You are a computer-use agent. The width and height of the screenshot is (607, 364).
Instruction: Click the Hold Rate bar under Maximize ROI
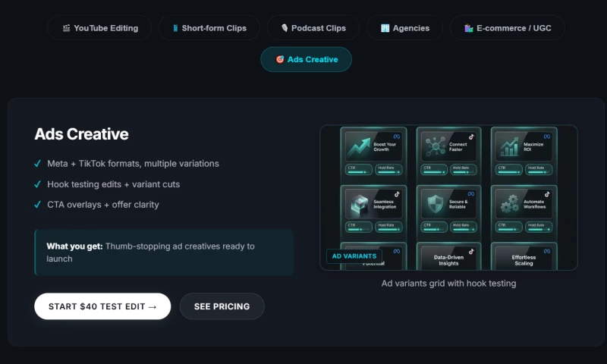[x=539, y=171]
